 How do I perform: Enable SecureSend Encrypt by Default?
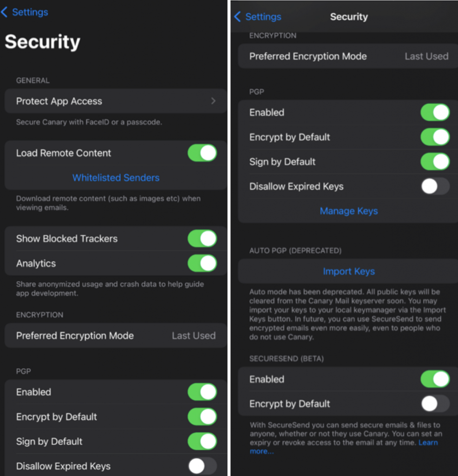(x=435, y=404)
